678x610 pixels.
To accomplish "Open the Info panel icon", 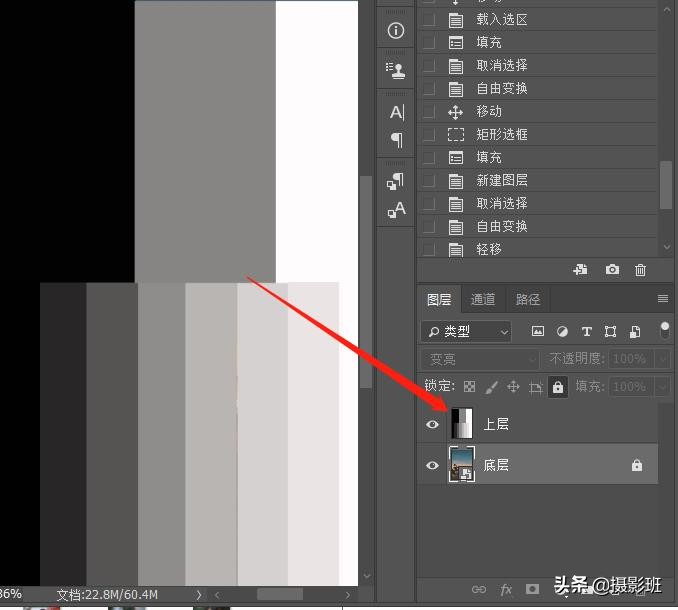I will 396,31.
